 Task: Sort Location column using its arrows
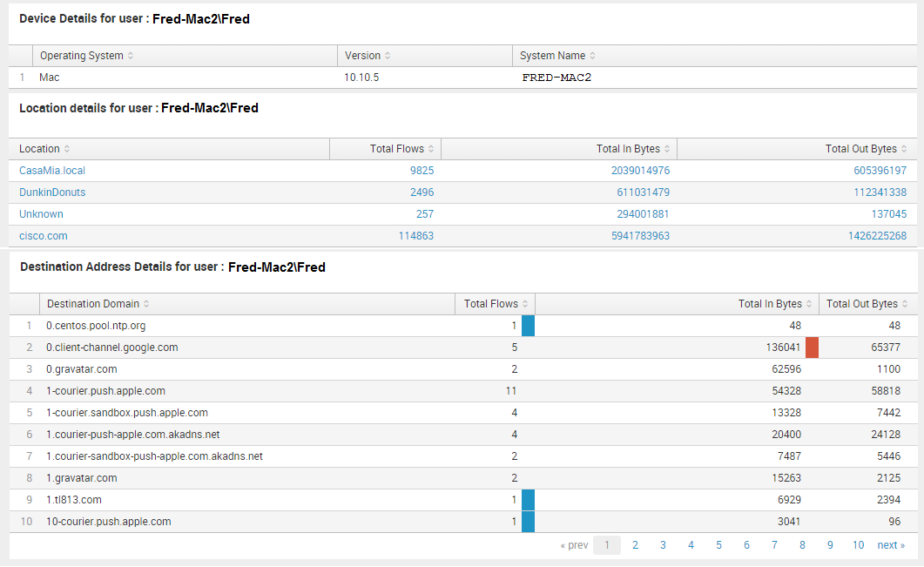[x=67, y=149]
